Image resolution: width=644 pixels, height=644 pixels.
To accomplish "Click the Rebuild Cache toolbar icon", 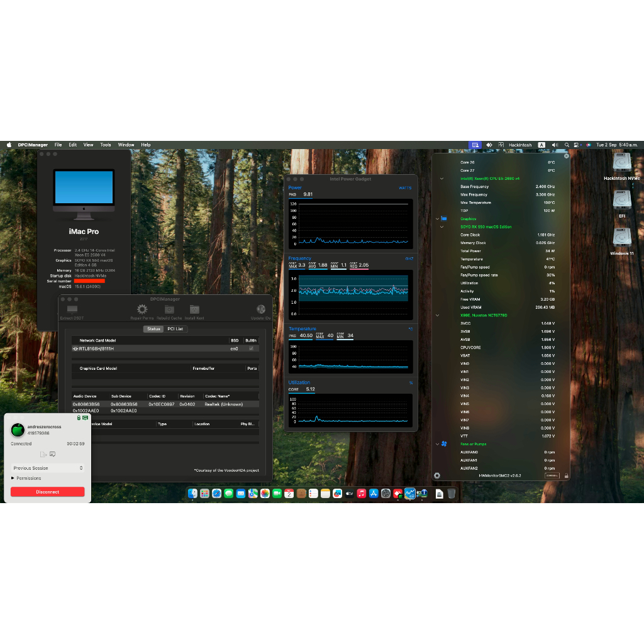I will (x=169, y=309).
